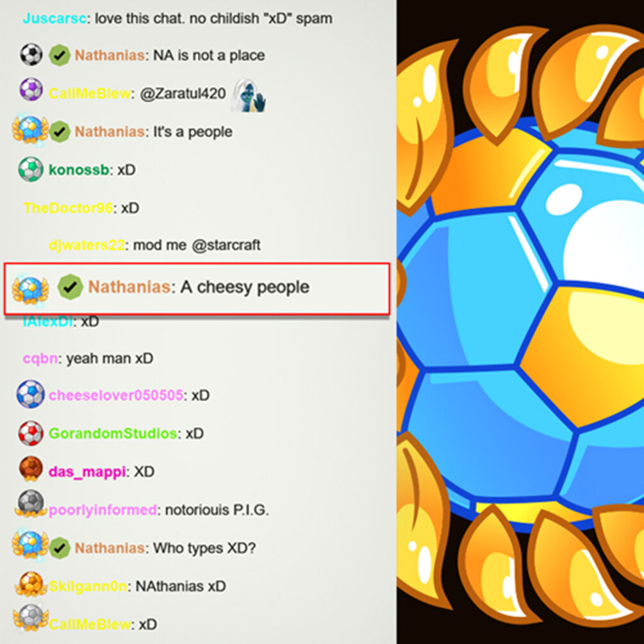Click the green soccer ball badge beside konossb
Screen dimensions: 644x644
31,169
